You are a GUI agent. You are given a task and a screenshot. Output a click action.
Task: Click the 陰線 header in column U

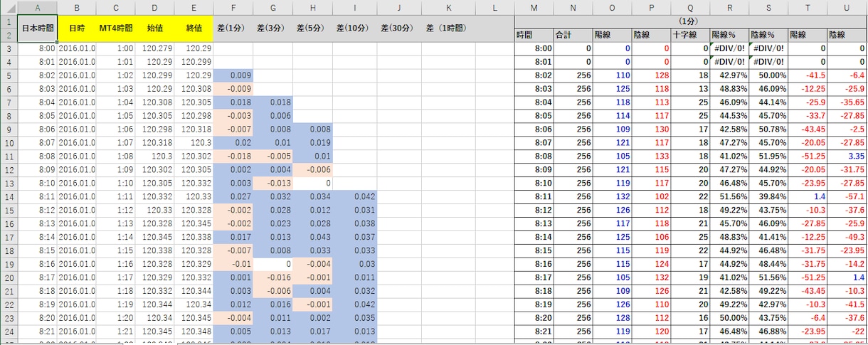coord(847,36)
